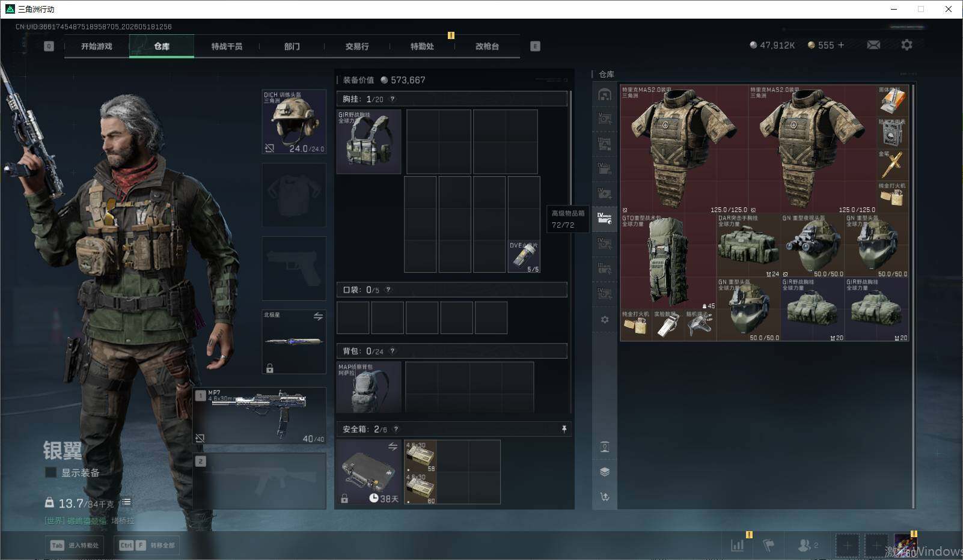Select the gauge item below 固体燃料
This screenshot has width=963, height=560.
tap(893, 133)
